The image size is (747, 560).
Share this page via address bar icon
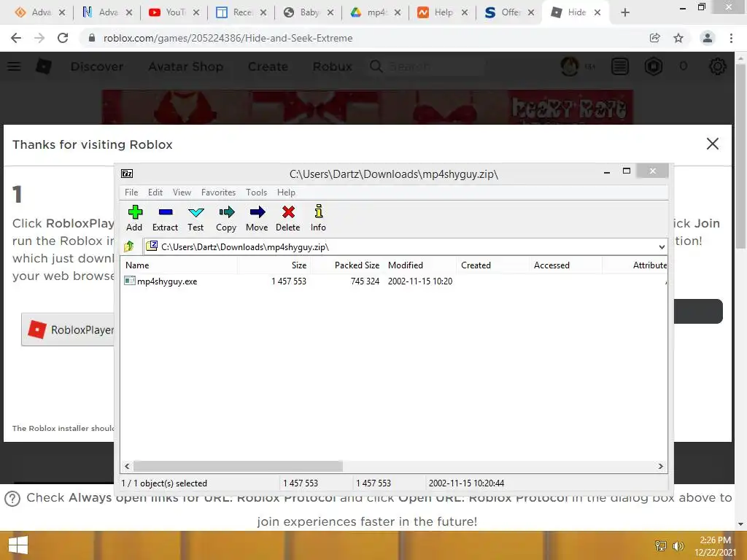[654, 38]
